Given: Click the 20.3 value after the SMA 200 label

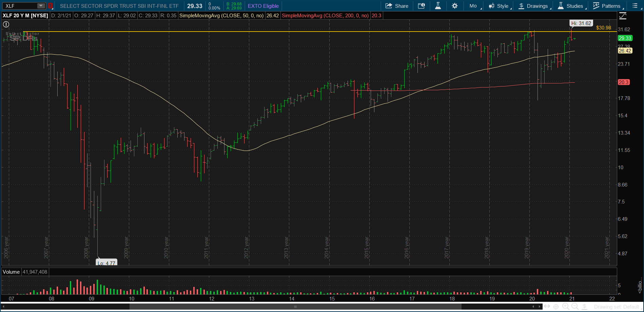Looking at the screenshot, I should tap(376, 16).
